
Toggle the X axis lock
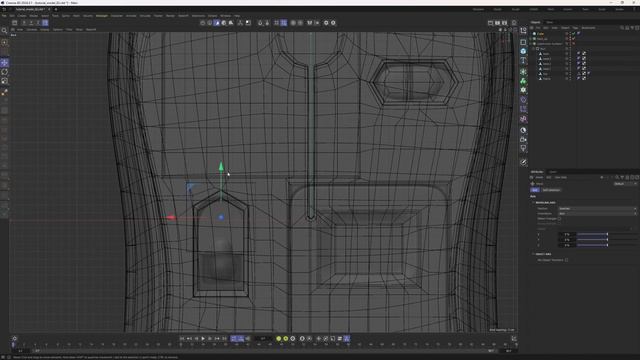click(x=24, y=23)
